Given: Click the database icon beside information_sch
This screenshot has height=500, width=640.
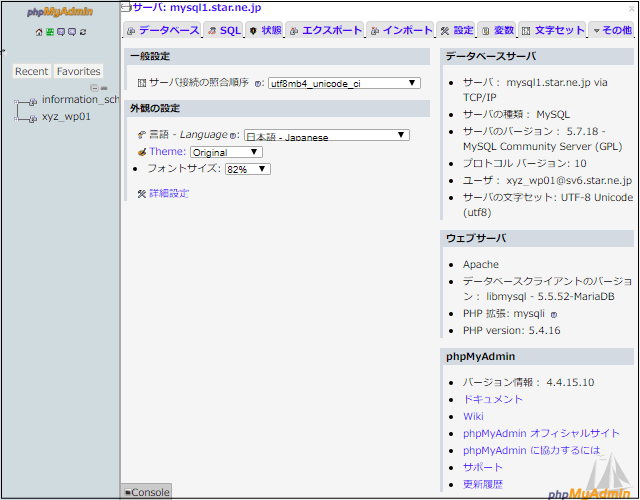Looking at the screenshot, I should click(33, 102).
